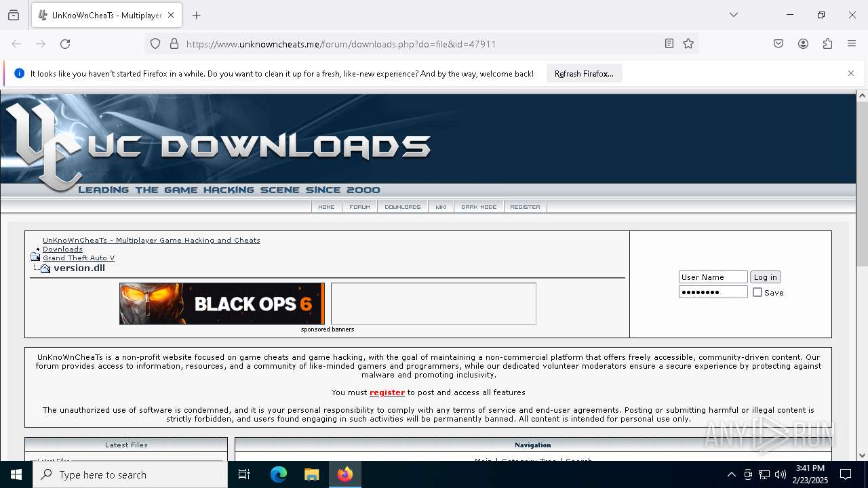Open the notification center icon
The height and width of the screenshot is (488, 868).
click(x=846, y=474)
